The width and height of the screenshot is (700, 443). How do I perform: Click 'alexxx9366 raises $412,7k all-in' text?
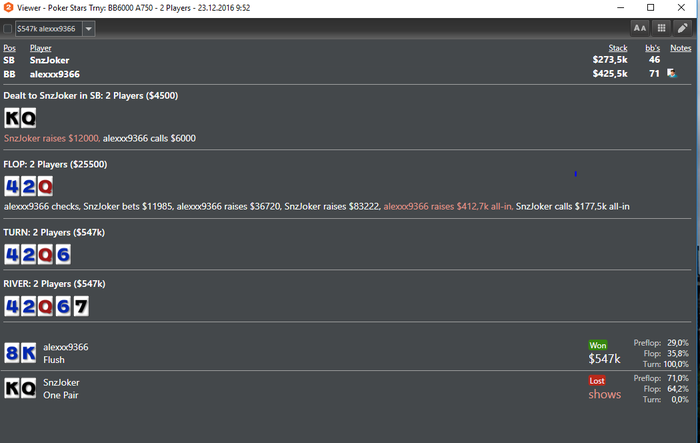coord(448,206)
